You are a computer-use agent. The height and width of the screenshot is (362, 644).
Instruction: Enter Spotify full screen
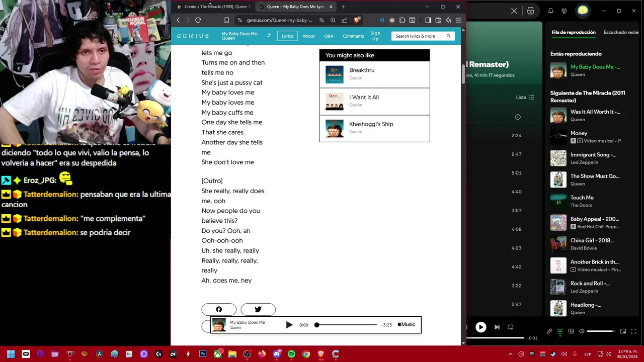tap(634, 331)
